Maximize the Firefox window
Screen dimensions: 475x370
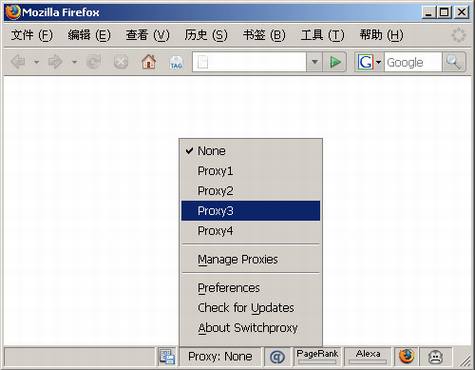tap(444, 13)
